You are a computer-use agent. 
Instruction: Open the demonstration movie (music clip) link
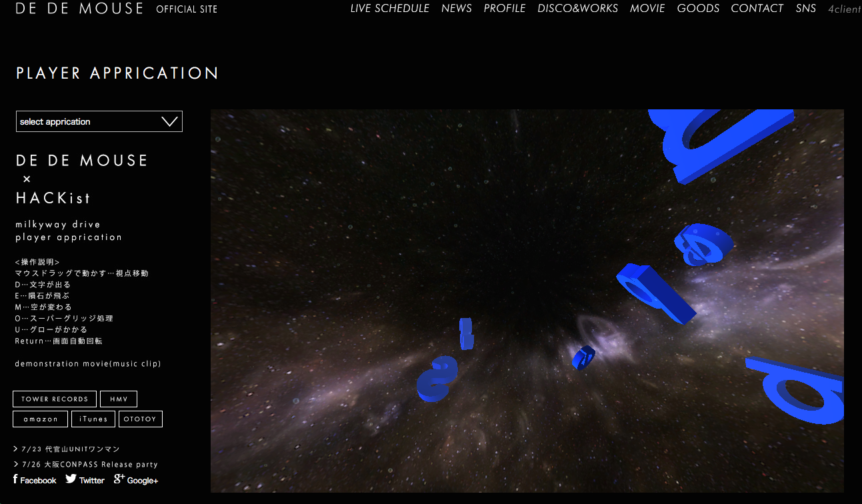click(88, 363)
